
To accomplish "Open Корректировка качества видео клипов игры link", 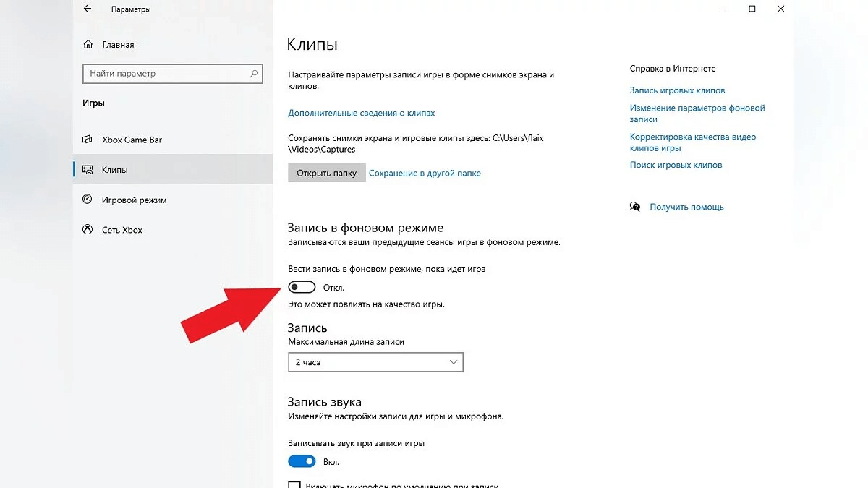I will coord(693,142).
